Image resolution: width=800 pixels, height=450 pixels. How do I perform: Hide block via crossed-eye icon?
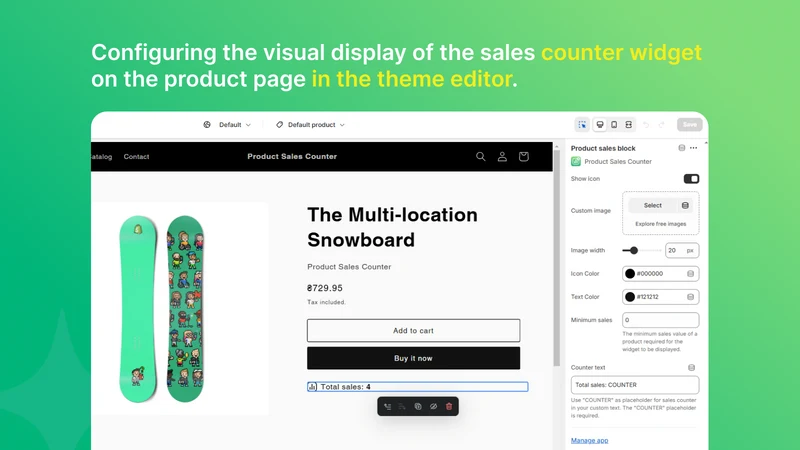tap(433, 407)
